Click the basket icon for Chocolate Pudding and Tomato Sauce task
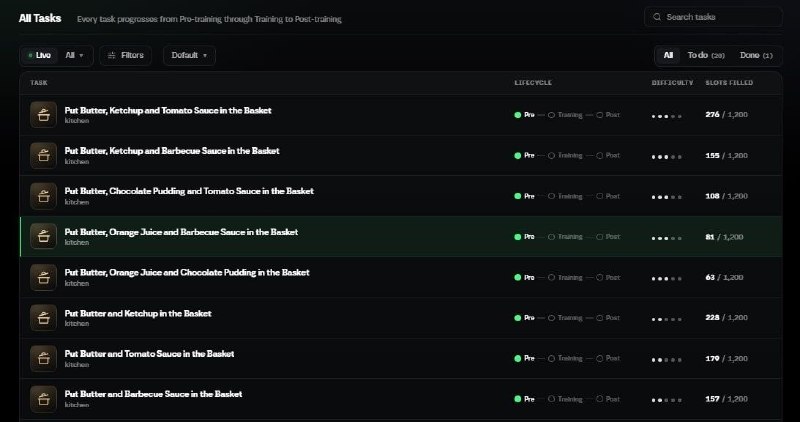800x422 pixels. (43, 196)
